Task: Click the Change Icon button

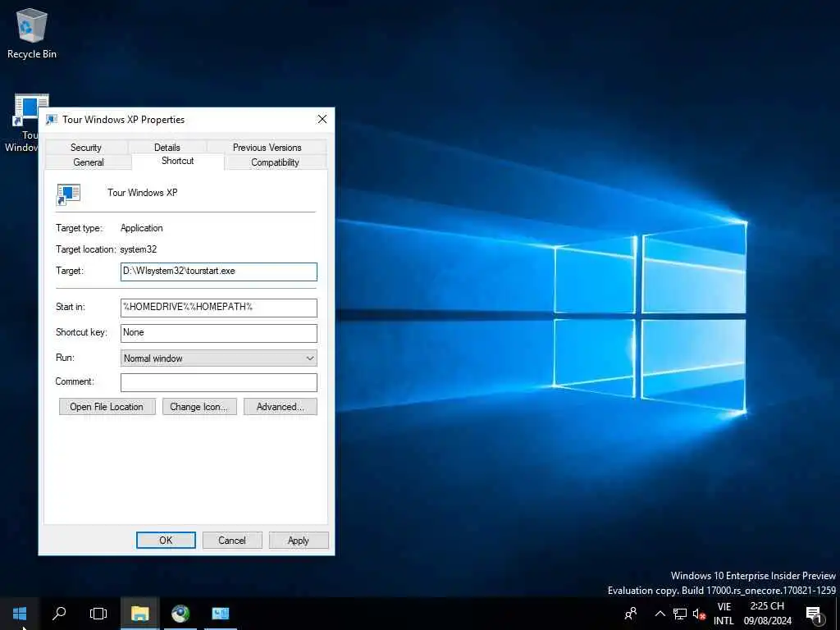Action: [199, 407]
